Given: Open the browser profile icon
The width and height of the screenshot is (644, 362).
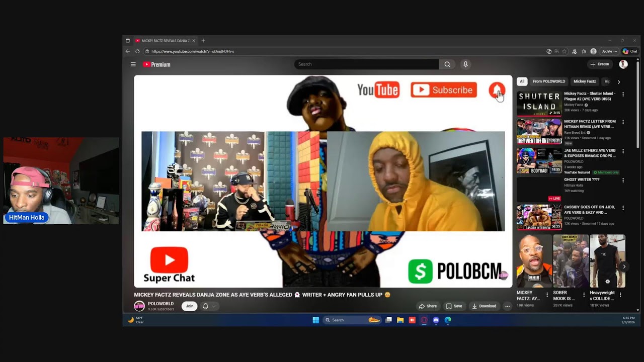Looking at the screenshot, I should coord(593,51).
